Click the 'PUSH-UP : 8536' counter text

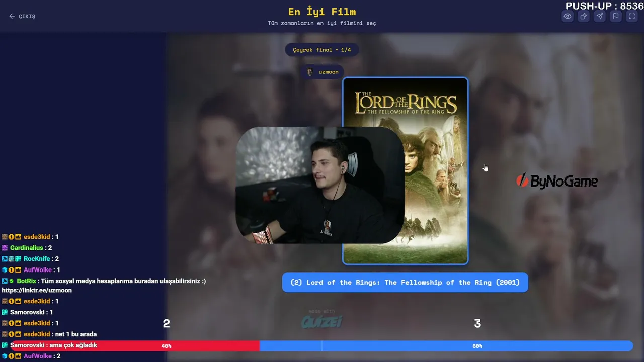pyautogui.click(x=604, y=6)
